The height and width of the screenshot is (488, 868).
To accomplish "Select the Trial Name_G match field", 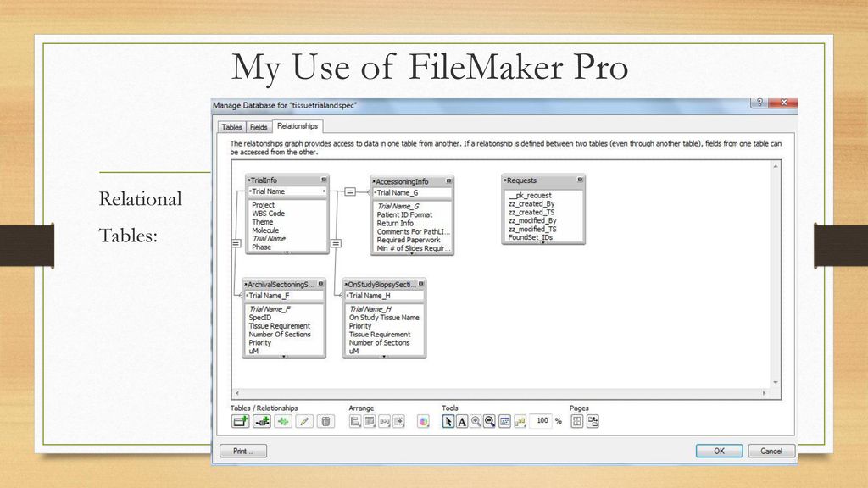I will point(412,192).
